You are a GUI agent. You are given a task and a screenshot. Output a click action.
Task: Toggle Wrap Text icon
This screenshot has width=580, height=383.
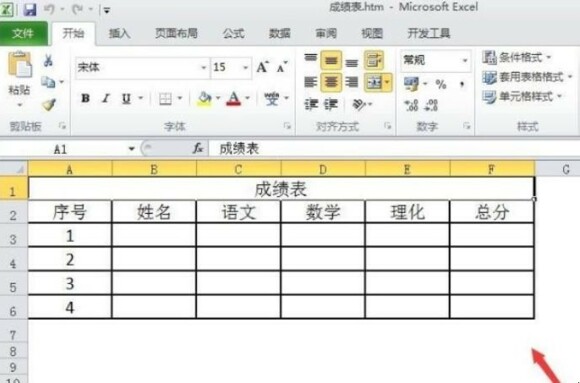(374, 60)
